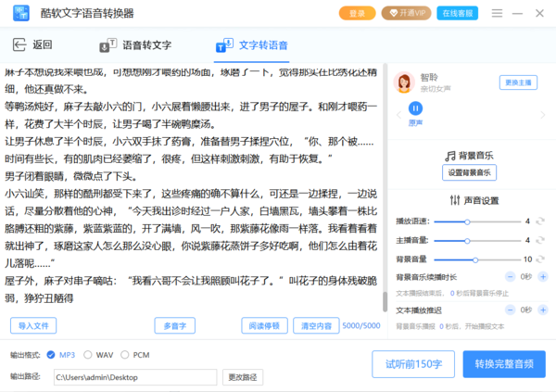
Task: Click the 转换完整音频 button
Action: pyautogui.click(x=503, y=364)
